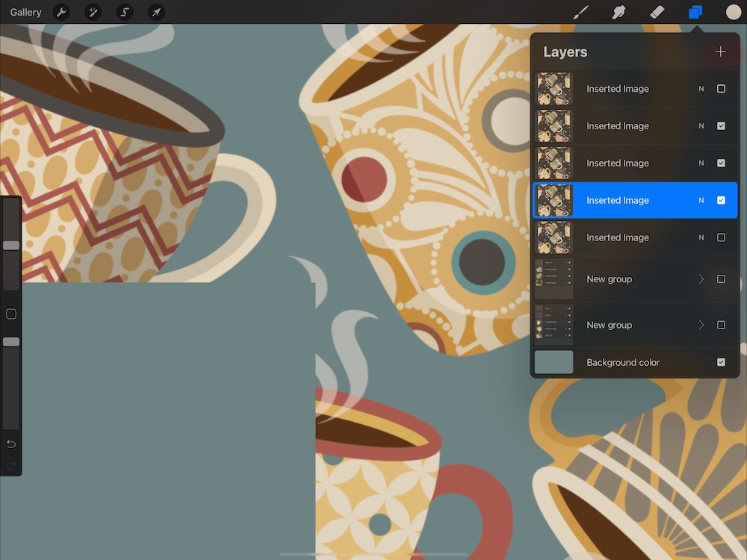Tap the undo arrow in sidebar
747x560 pixels.
click(11, 444)
